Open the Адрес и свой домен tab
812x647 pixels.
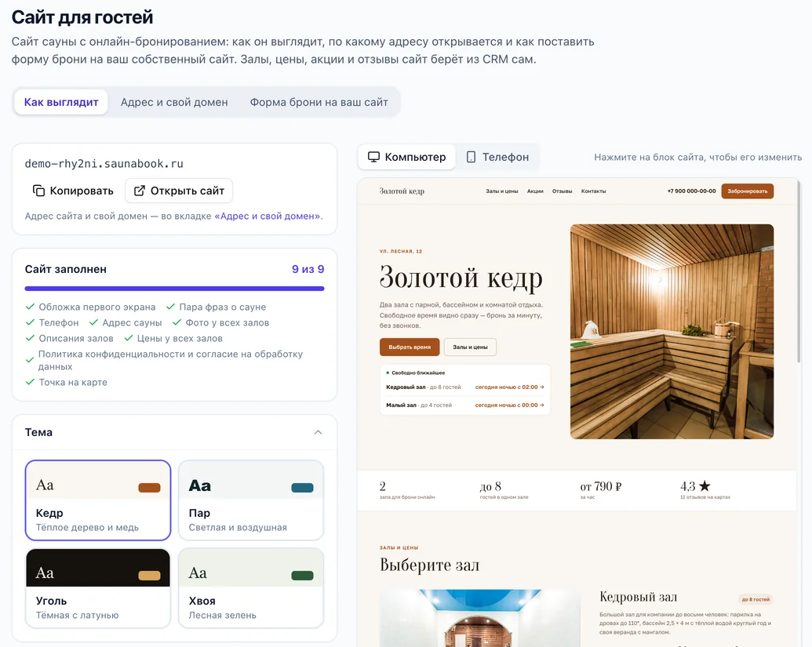pyautogui.click(x=174, y=102)
